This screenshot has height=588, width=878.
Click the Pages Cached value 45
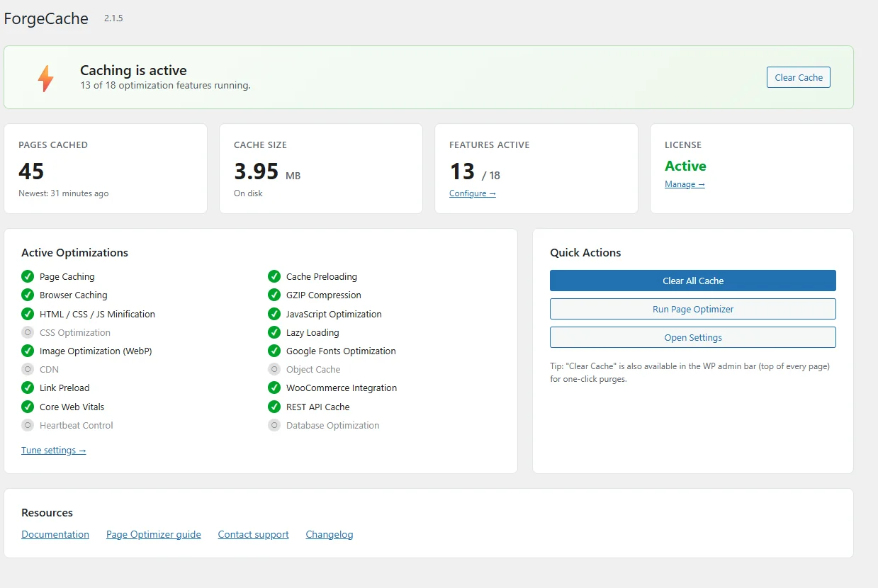[x=31, y=171]
